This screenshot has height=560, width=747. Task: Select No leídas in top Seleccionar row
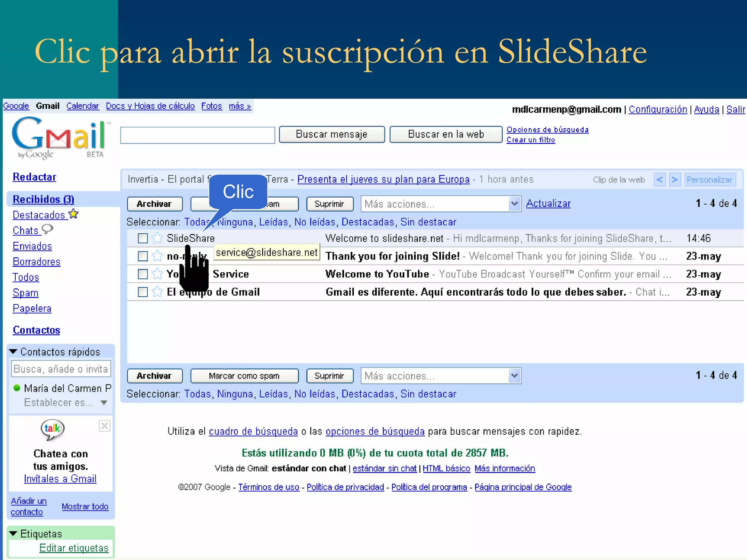point(315,222)
